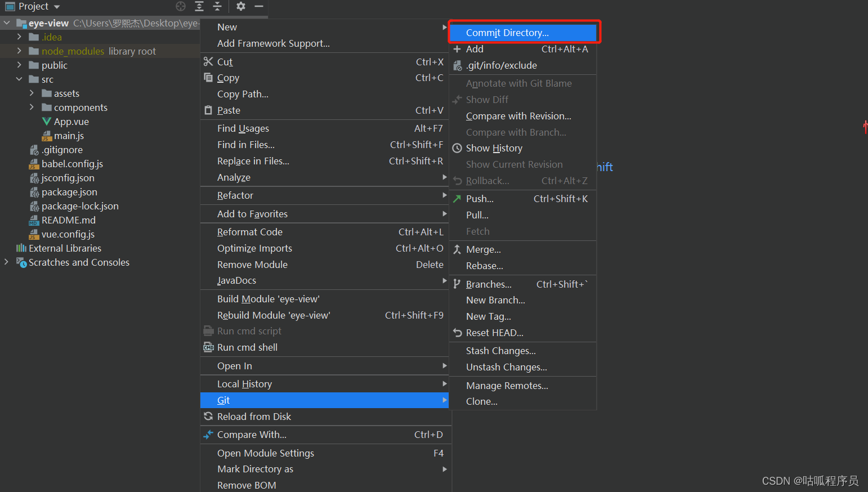The height and width of the screenshot is (492, 868).
Task: Hide the Project panel with minus icon
Action: click(x=259, y=6)
